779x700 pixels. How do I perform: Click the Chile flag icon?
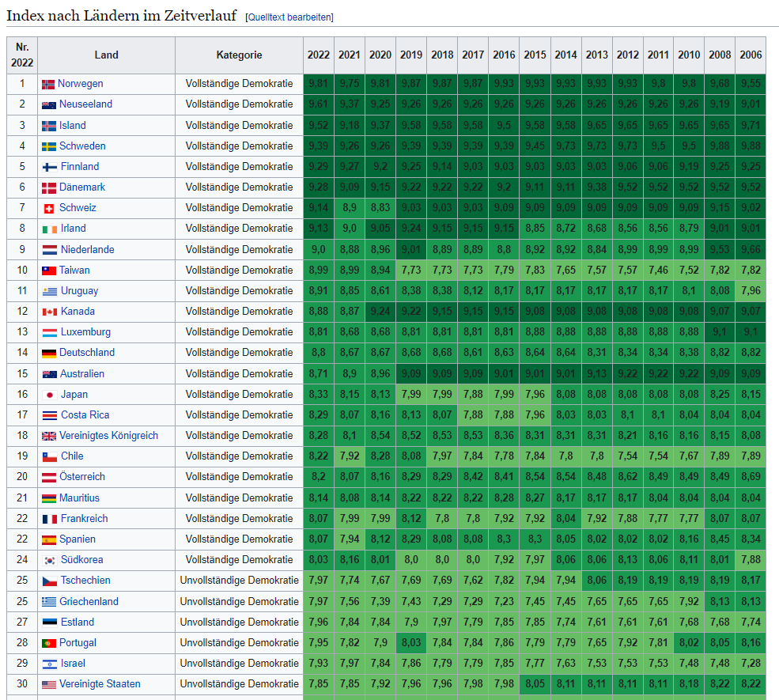(x=50, y=456)
